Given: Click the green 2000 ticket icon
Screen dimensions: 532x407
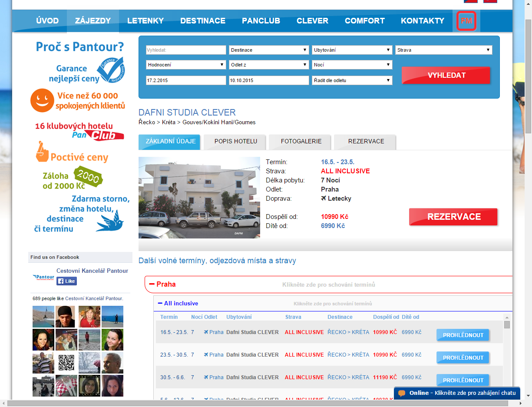Looking at the screenshot, I should [x=88, y=177].
